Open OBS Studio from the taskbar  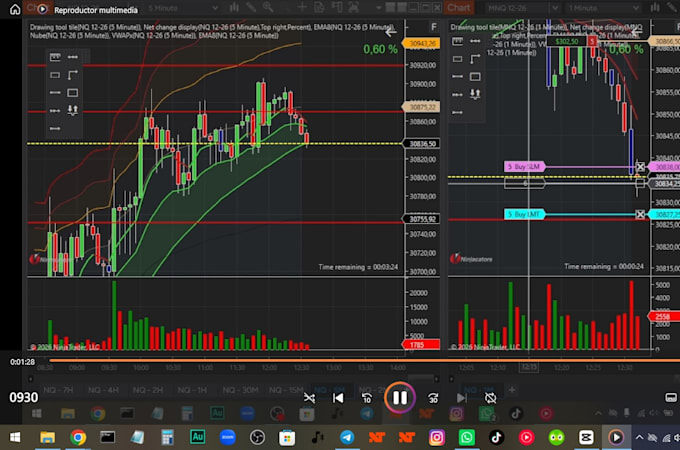coord(257,437)
